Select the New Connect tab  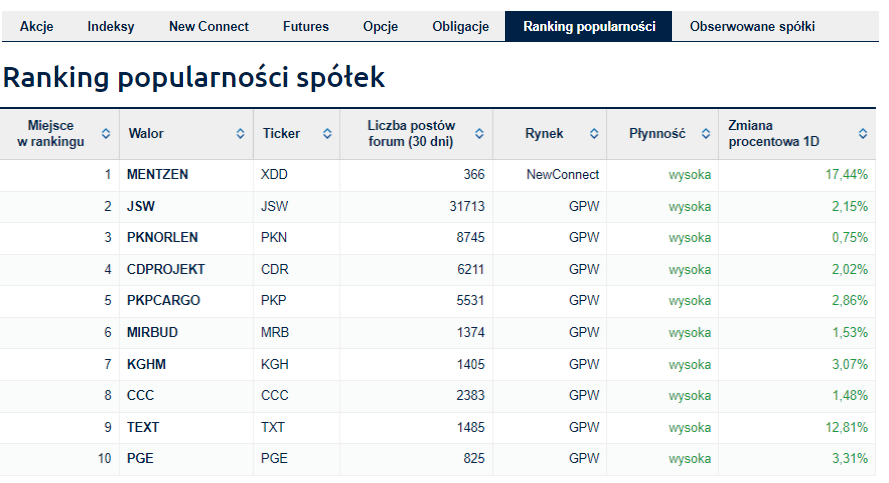tap(209, 27)
